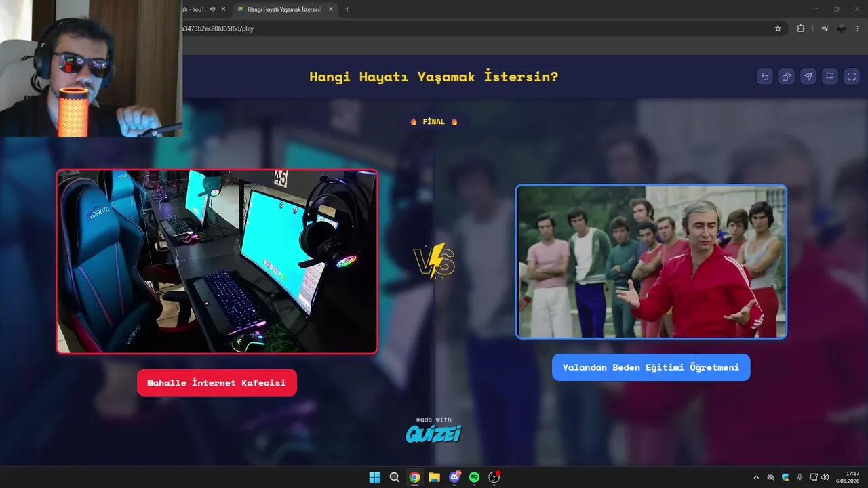Select the internet cafe image card
This screenshot has height=488, width=868.
[x=217, y=262]
